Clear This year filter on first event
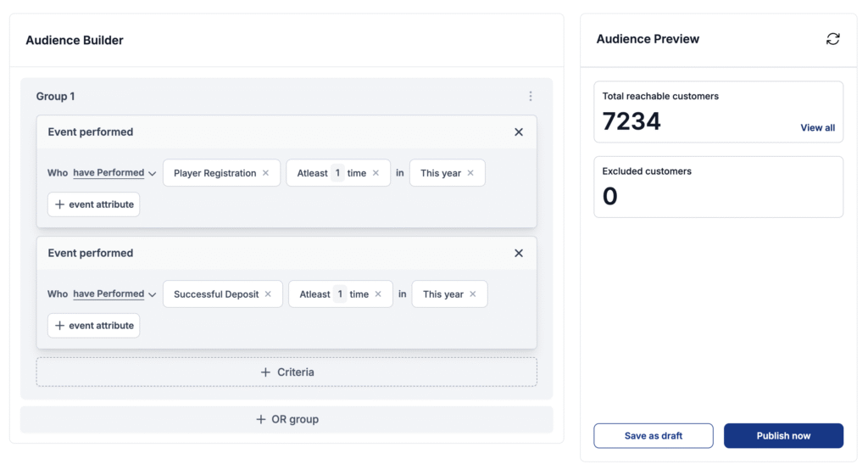868x470 pixels. coord(470,173)
